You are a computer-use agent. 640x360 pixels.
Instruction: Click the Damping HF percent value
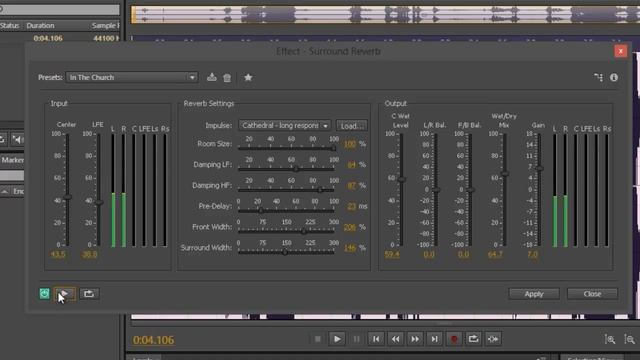pyautogui.click(x=351, y=186)
